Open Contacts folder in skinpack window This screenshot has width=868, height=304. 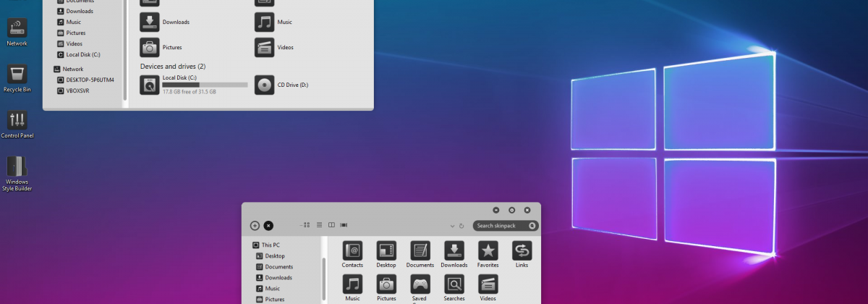[x=352, y=255]
